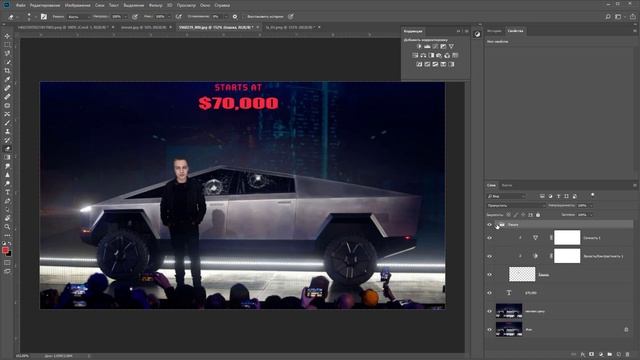Open the Изображение menu

point(77,5)
